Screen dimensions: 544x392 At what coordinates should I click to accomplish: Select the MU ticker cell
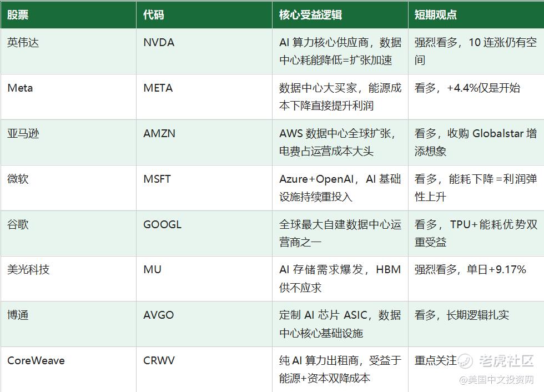[204, 279]
